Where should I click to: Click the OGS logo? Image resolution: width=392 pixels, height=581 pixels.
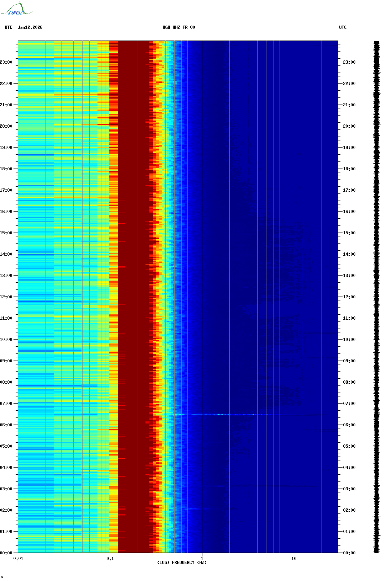point(16,9)
